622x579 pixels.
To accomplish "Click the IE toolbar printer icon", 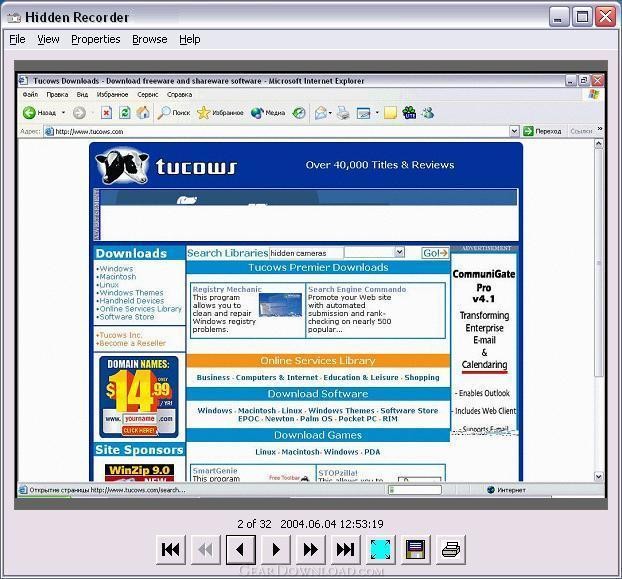I will point(343,113).
